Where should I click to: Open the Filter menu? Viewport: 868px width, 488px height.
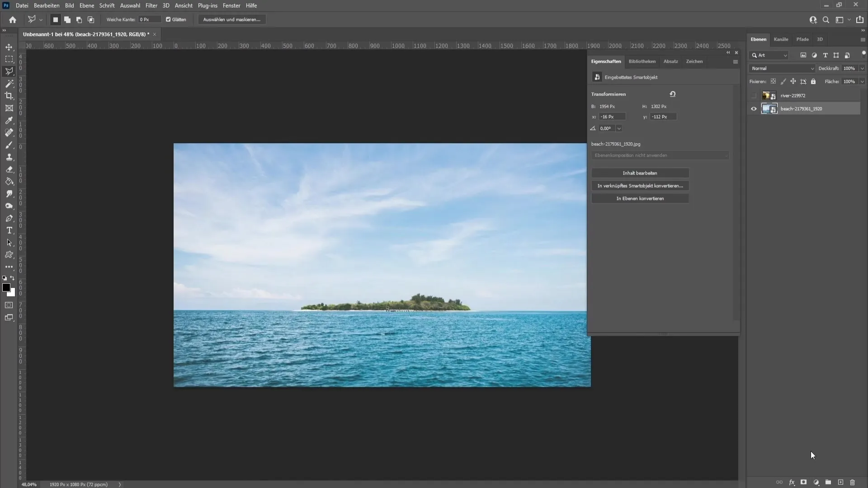150,5
